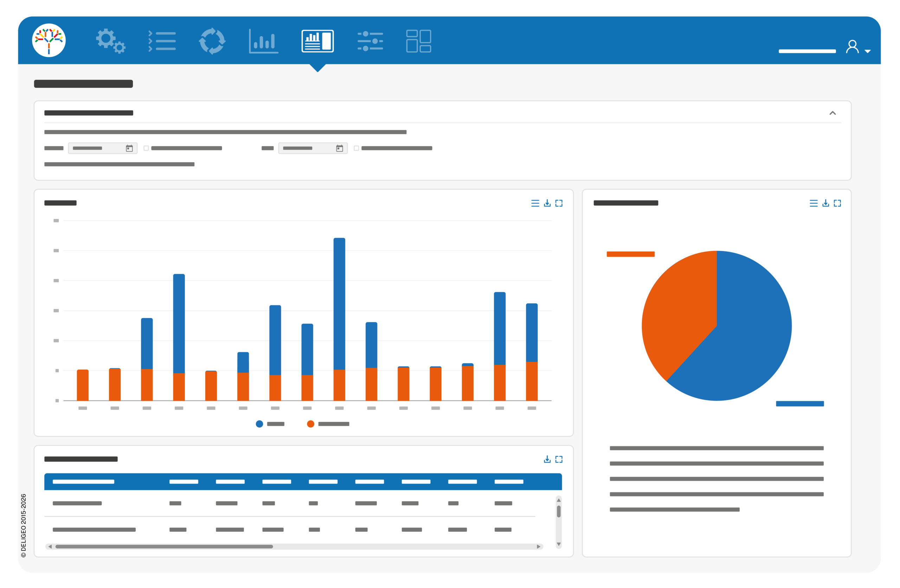Screen dimensions: 900x588
Task: Select the active report dashboard icon
Action: pos(318,41)
